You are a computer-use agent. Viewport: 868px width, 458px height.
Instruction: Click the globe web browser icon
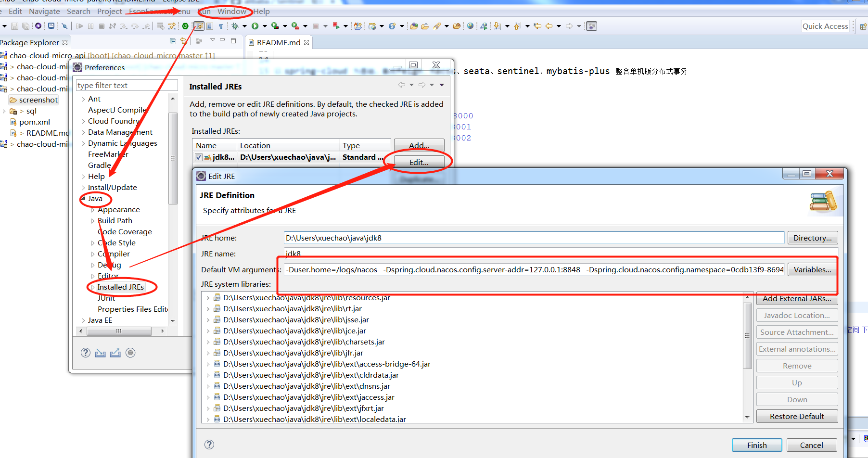click(x=470, y=26)
